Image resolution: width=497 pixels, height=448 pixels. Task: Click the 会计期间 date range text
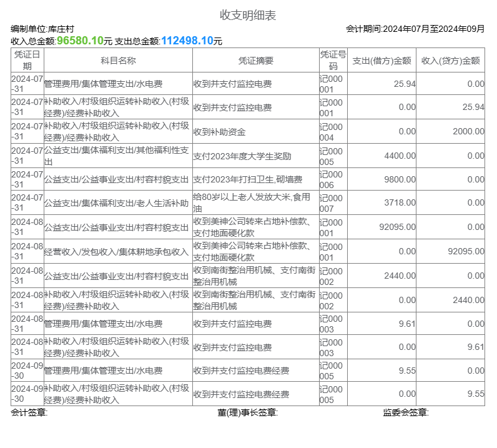pos(415,29)
